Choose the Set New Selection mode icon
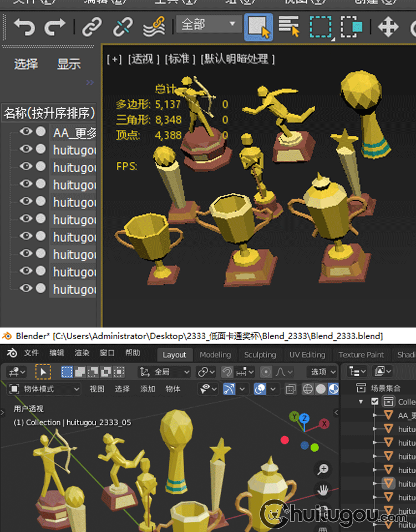This screenshot has width=416, height=532. [67, 372]
